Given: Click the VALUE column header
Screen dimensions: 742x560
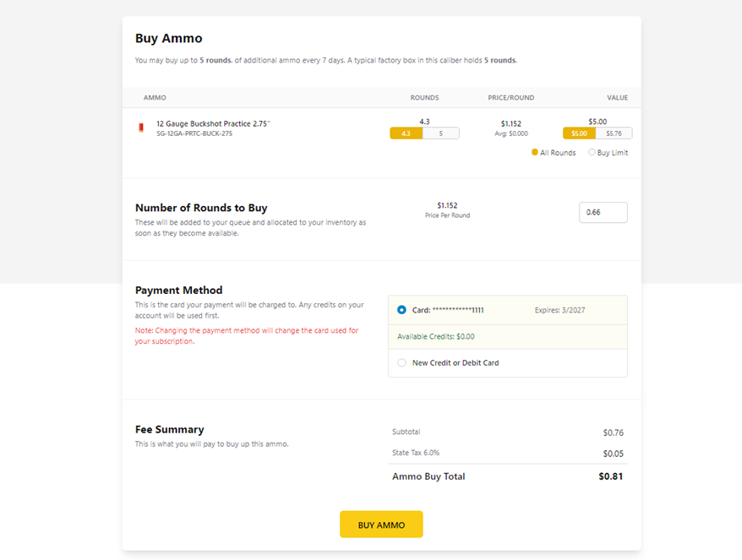Looking at the screenshot, I should [x=618, y=97].
